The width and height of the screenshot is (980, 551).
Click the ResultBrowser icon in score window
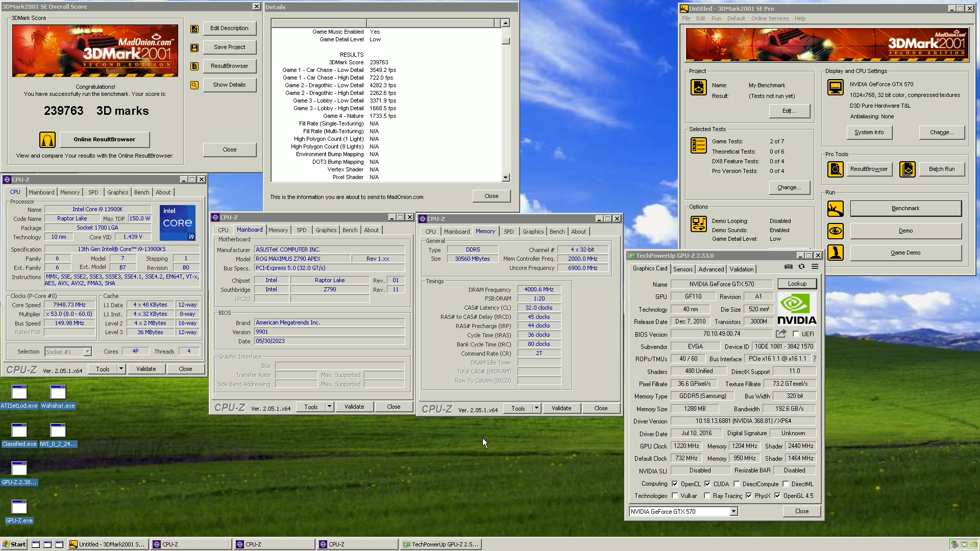tap(194, 66)
